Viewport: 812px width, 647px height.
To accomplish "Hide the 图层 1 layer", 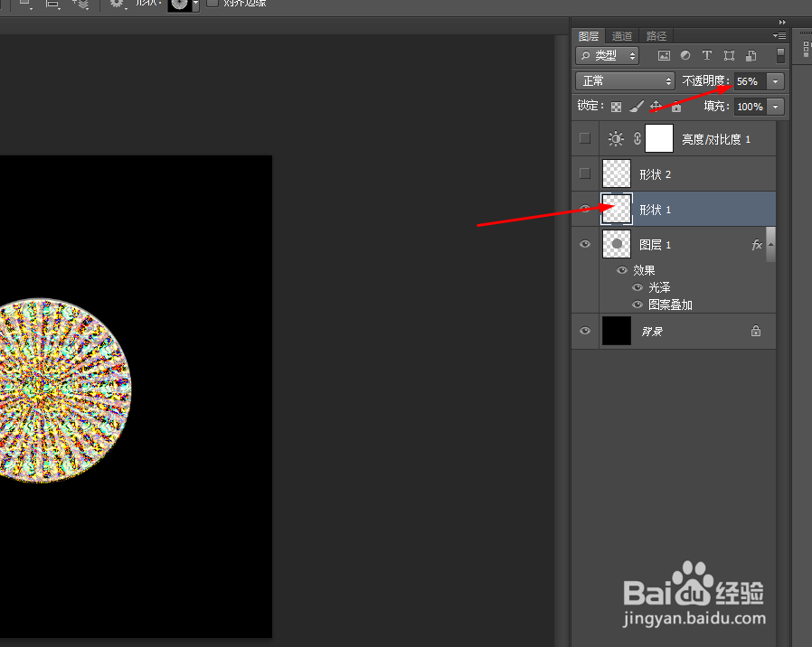I will point(585,244).
